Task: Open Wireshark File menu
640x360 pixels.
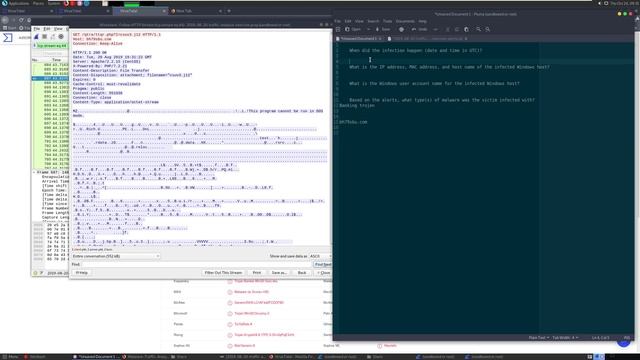Action: point(37,29)
